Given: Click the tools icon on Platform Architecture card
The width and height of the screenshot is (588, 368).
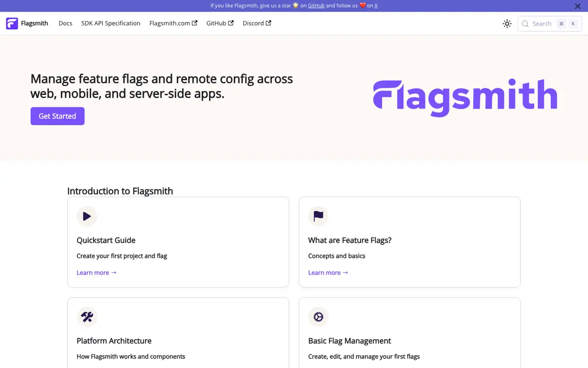Looking at the screenshot, I should tap(87, 316).
